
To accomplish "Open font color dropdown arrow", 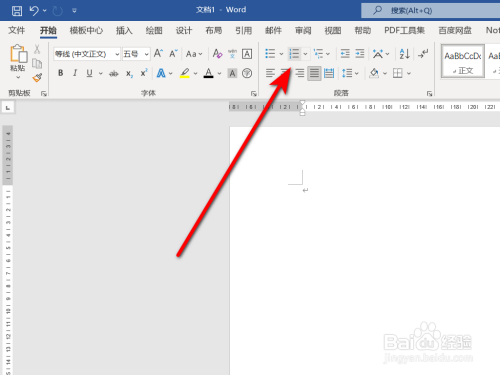I will click(x=219, y=73).
